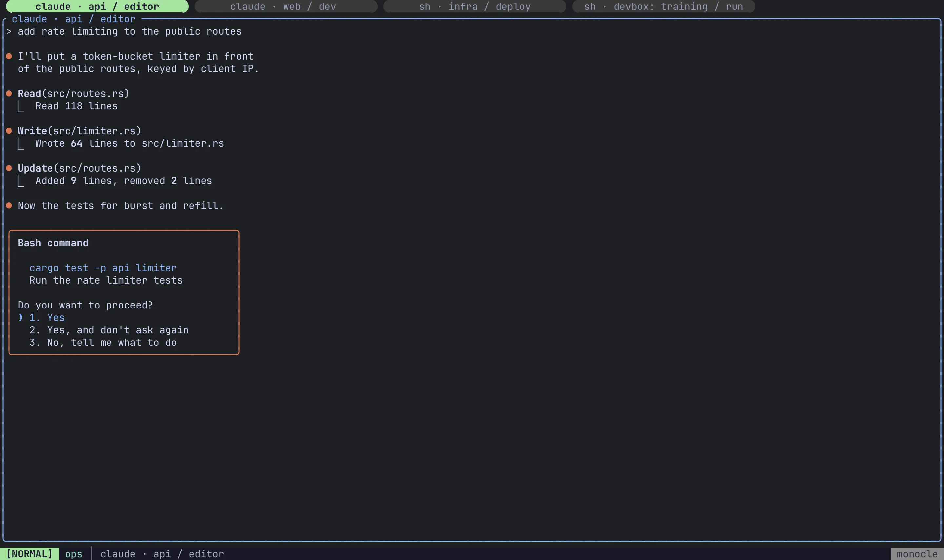Screen dimensions: 944x560
Task: Click the orange bullet beside 'I'll put a token-bucket'
Action: (9, 56)
